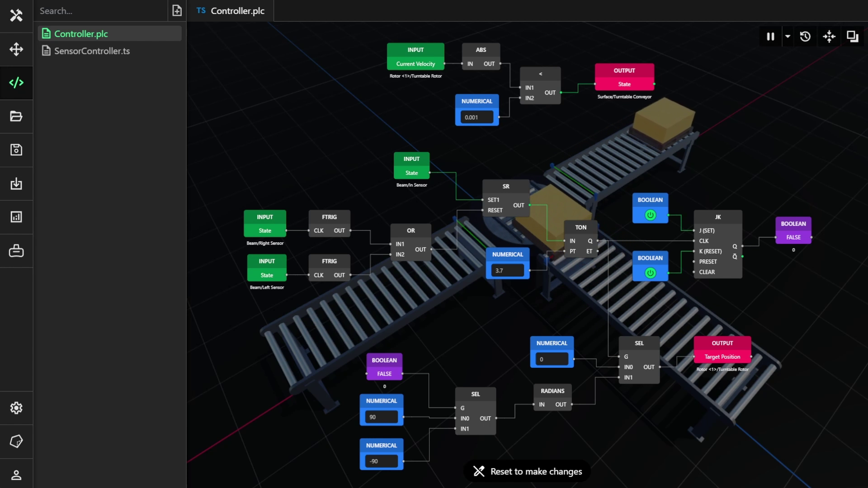
Task: Open SensorController.ts in the file list
Action: (x=110, y=51)
